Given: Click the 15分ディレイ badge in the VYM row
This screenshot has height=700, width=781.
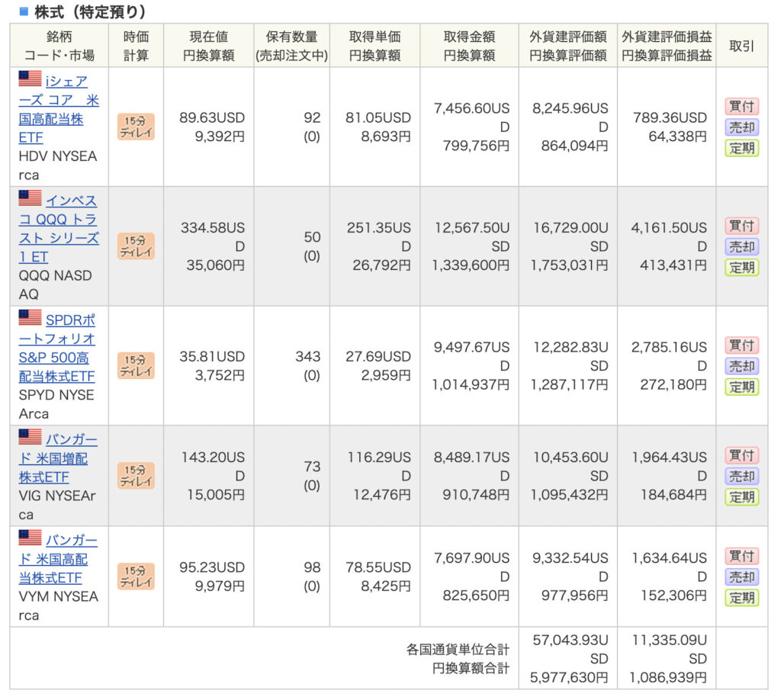Looking at the screenshot, I should [136, 576].
